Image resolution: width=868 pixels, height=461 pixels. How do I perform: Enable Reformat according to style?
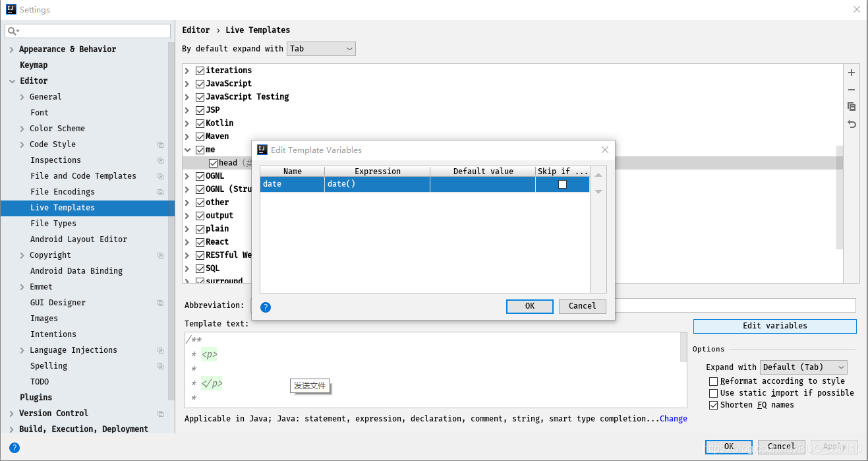pyautogui.click(x=714, y=381)
